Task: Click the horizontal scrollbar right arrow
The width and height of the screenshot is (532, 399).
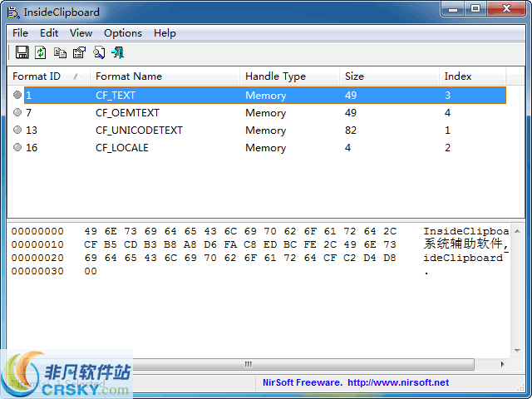Action: (x=502, y=364)
